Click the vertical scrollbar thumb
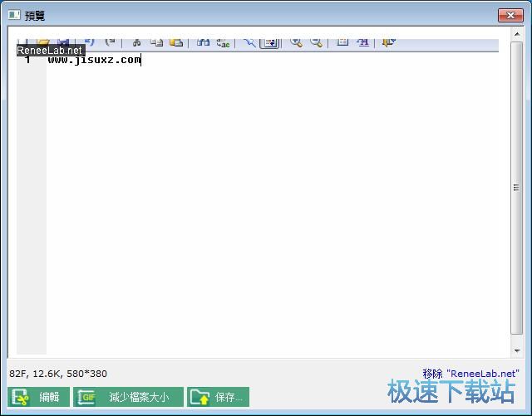Screen dimensions: 532x416 click(517, 187)
